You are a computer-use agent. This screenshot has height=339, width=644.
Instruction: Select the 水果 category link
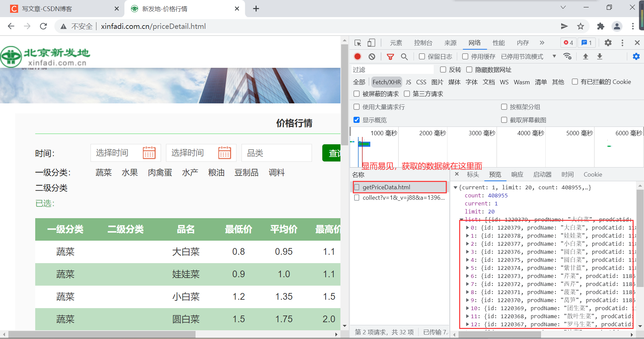click(130, 173)
